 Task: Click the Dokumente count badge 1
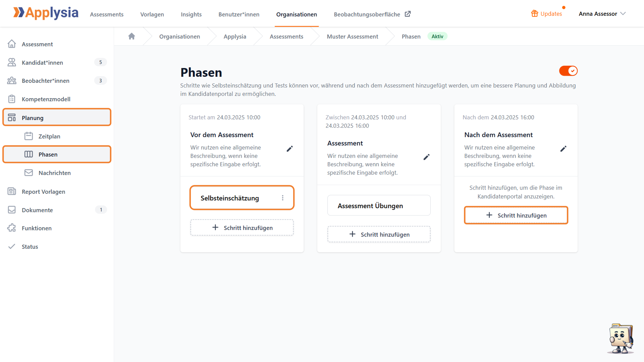[101, 210]
